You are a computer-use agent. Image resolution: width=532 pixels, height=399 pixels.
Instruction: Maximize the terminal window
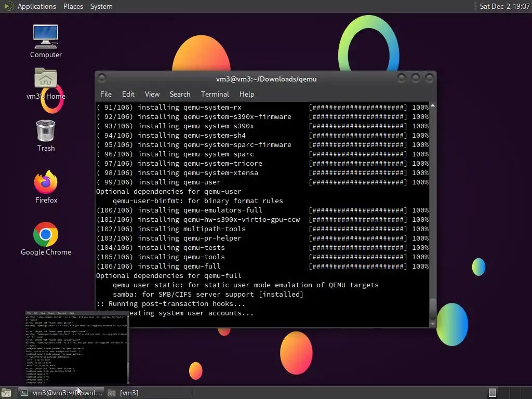click(415, 78)
